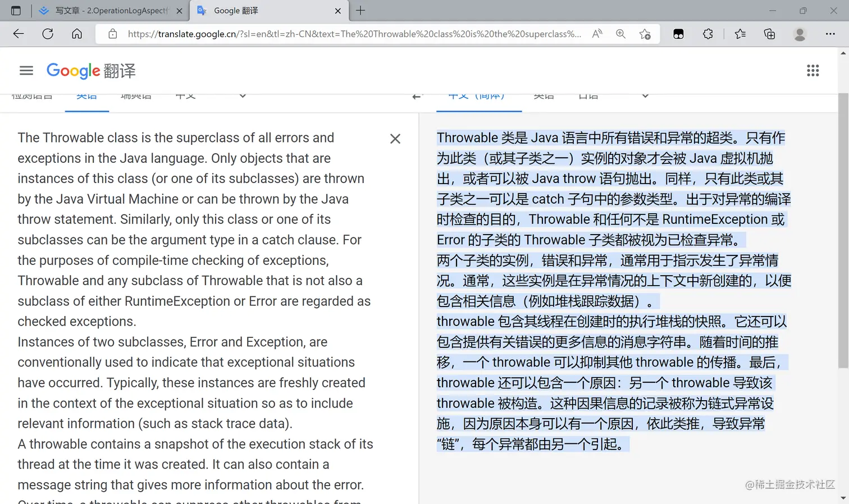Select the 检测语言 source tab
849x504 pixels.
pyautogui.click(x=32, y=96)
